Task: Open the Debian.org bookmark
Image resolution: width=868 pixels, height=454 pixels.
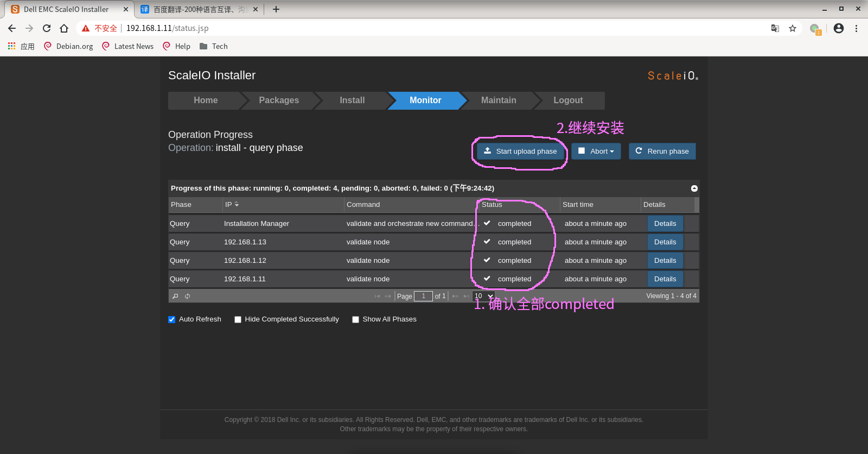Action: (x=68, y=46)
